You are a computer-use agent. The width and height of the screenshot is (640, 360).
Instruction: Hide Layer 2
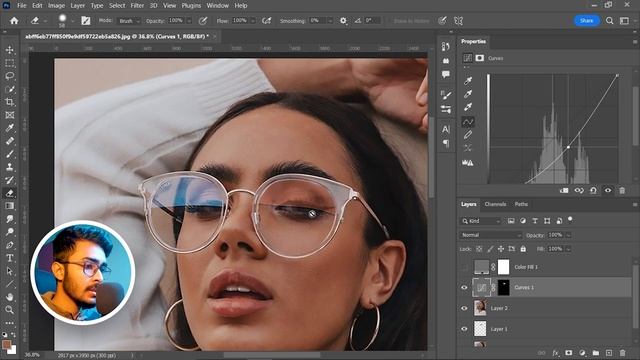[x=464, y=308]
